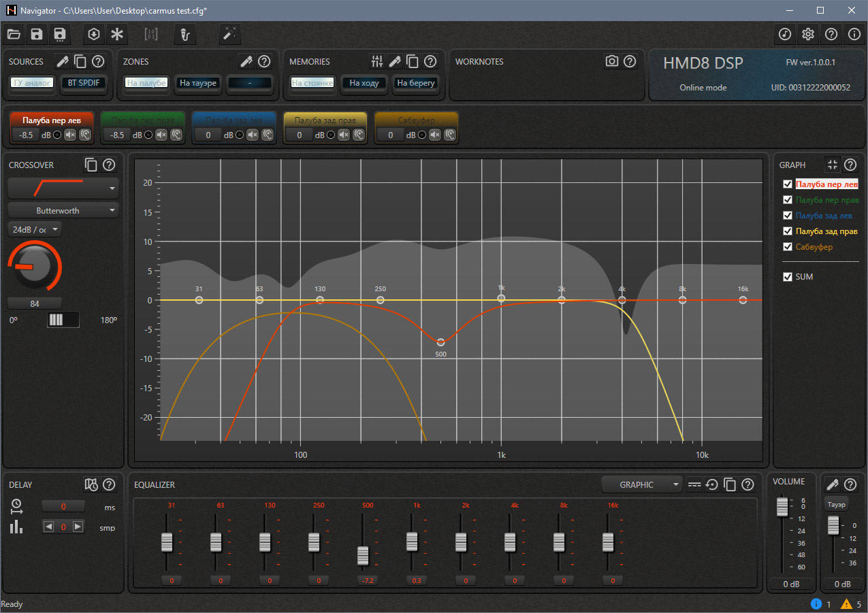The image size is (868, 613).
Task: Show the about info icon
Action: 854,34
